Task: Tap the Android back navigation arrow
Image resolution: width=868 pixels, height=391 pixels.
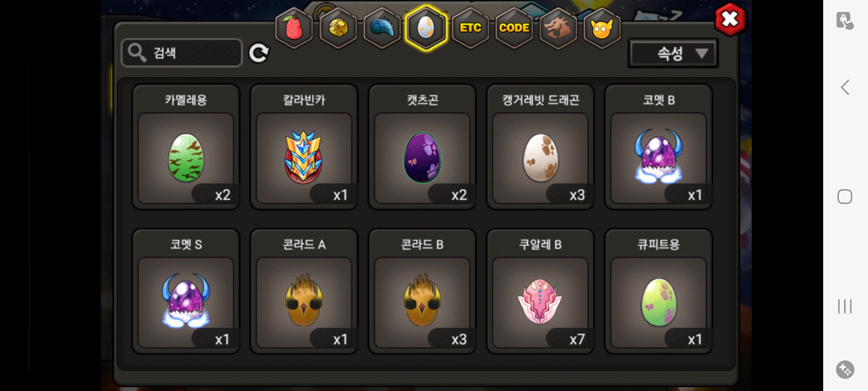Action: pyautogui.click(x=845, y=87)
